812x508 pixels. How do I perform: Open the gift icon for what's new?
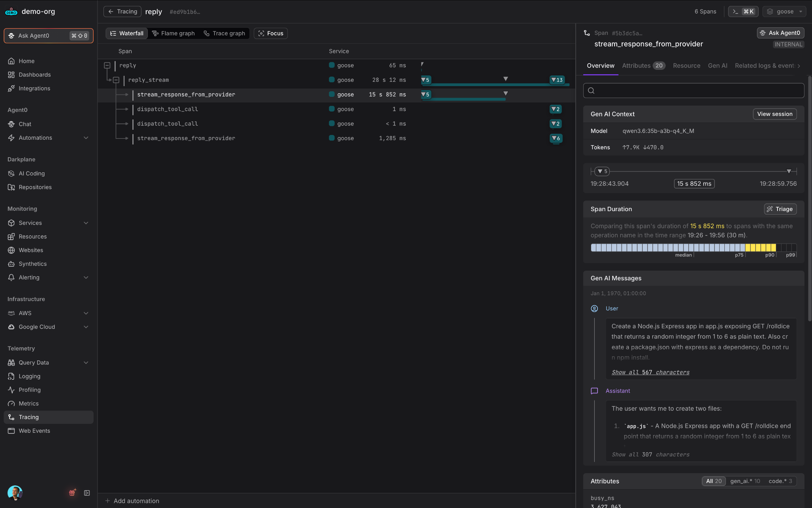[x=72, y=493]
